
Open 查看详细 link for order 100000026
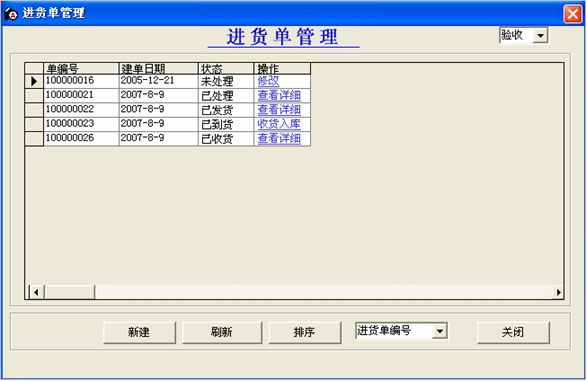[279, 138]
